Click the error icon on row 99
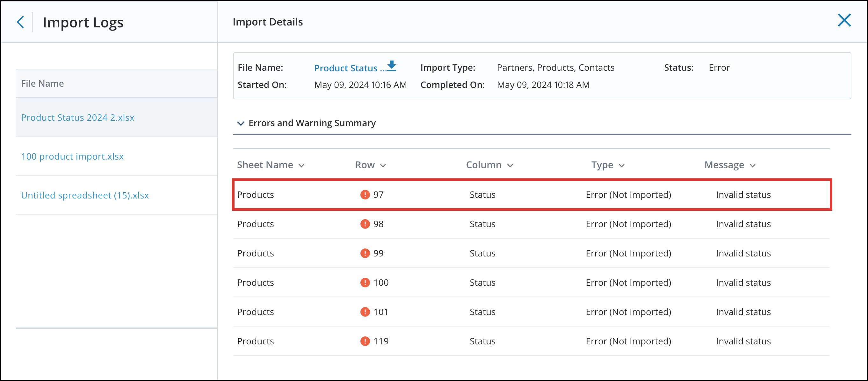 click(x=365, y=253)
